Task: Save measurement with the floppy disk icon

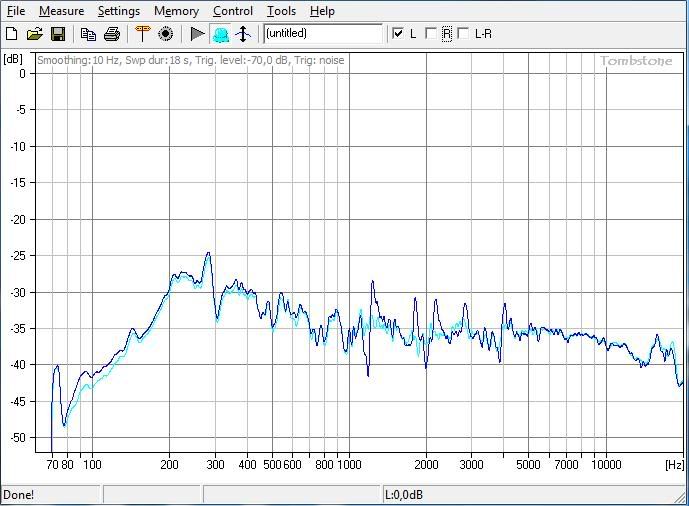Action: coord(58,34)
